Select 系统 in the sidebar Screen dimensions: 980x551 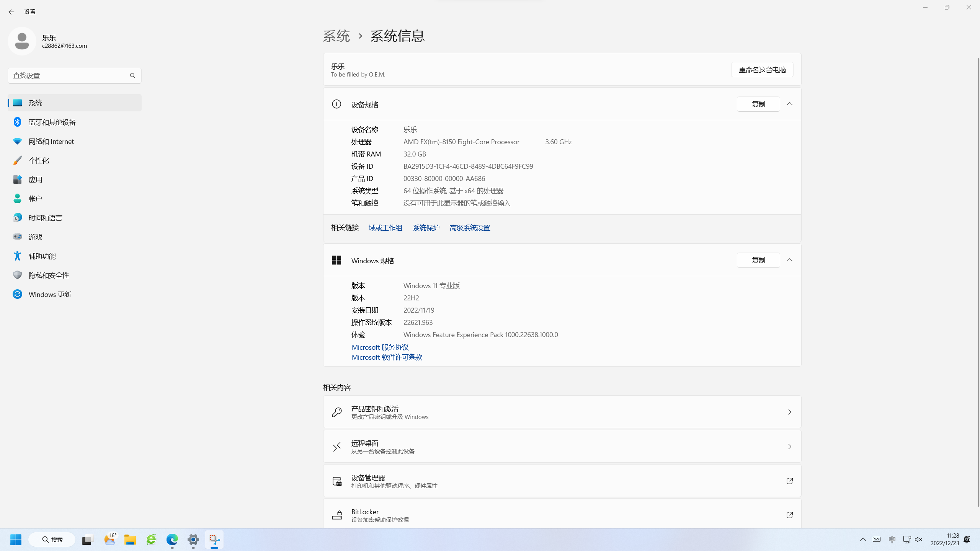[x=75, y=103]
